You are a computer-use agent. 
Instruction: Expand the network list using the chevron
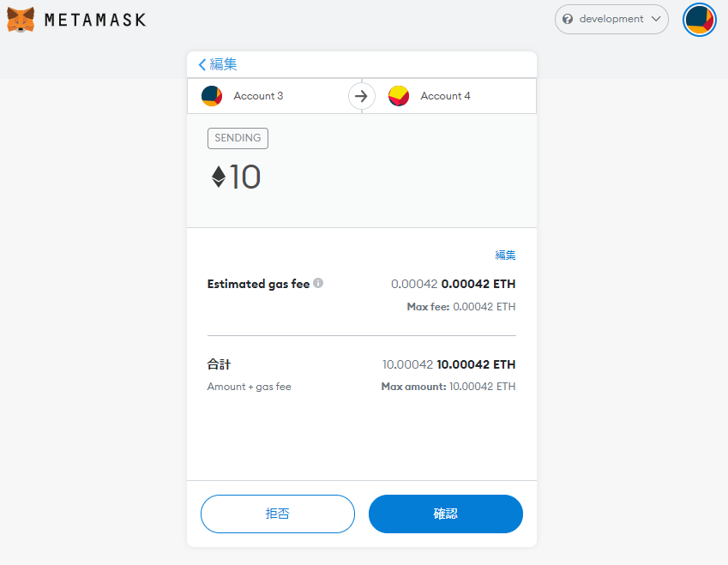click(x=656, y=19)
